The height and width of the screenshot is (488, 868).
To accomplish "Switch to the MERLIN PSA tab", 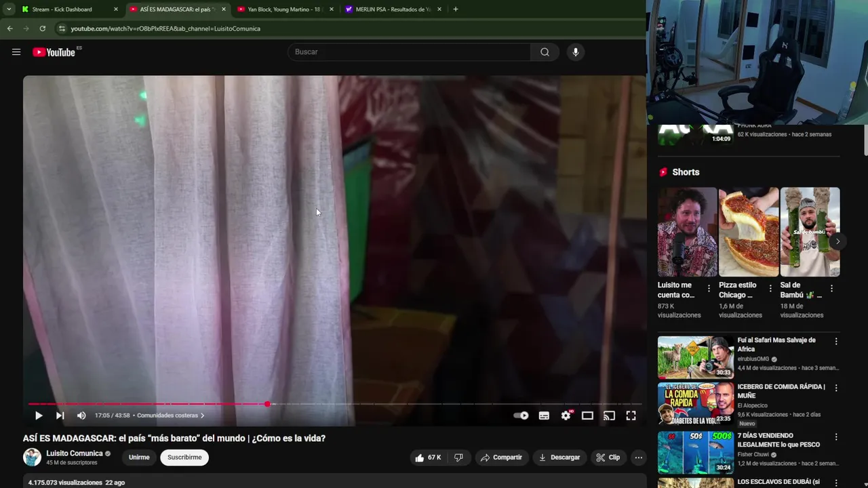I will click(x=393, y=9).
